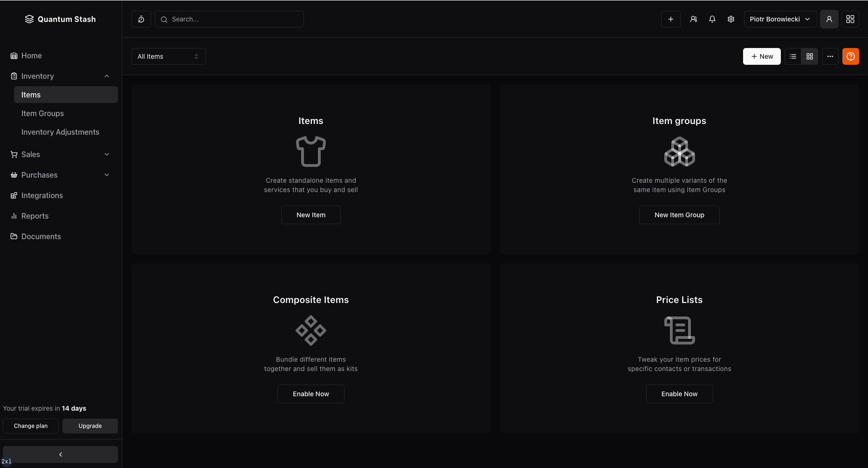868x468 pixels.
Task: Click the New button
Action: [762, 56]
